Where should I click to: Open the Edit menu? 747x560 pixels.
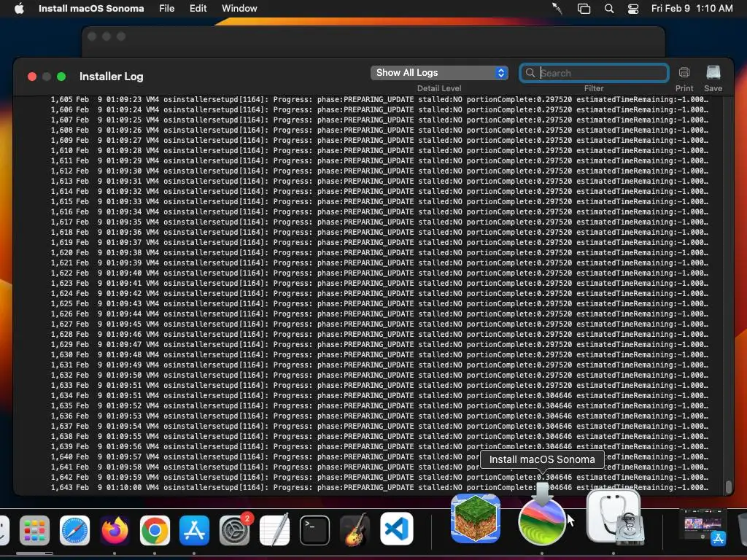[x=198, y=8]
